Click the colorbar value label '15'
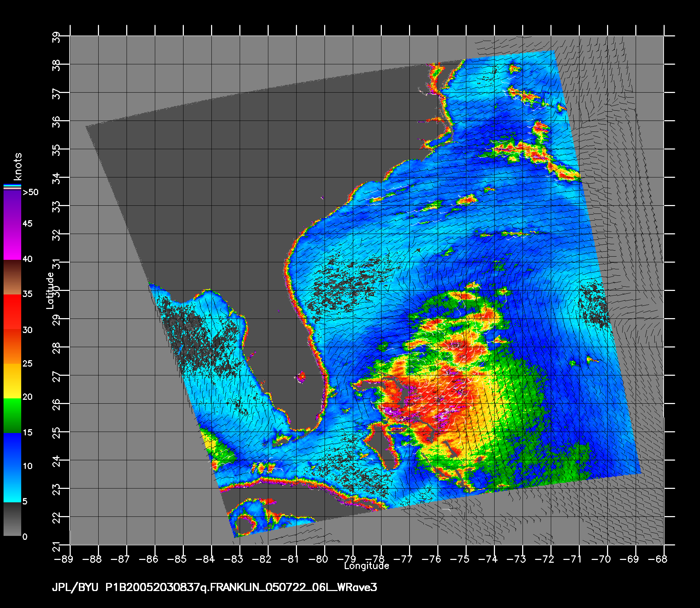The image size is (700, 608). pyautogui.click(x=27, y=432)
